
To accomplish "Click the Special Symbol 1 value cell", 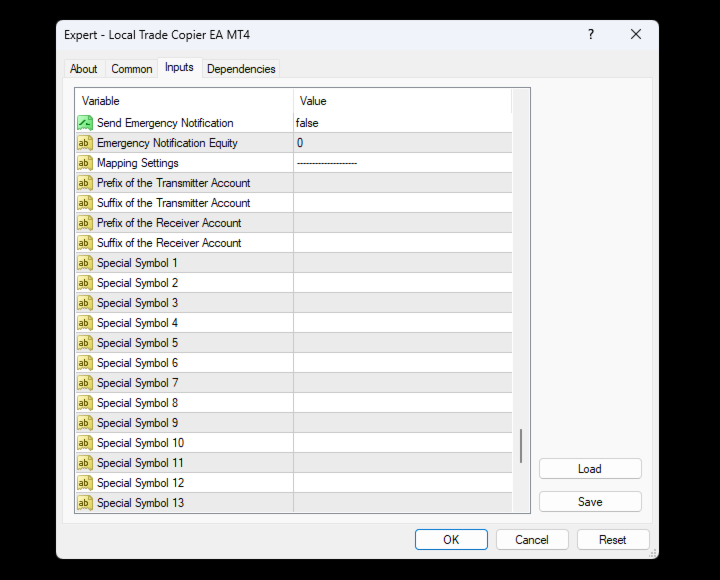I will 403,263.
